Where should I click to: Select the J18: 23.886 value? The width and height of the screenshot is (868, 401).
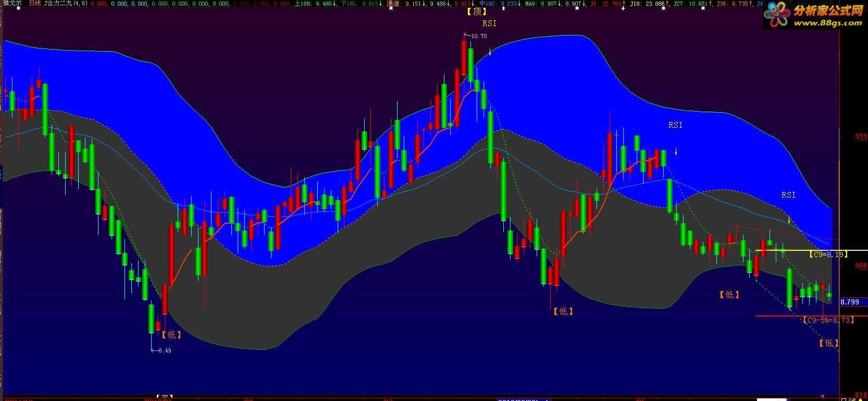click(649, 4)
